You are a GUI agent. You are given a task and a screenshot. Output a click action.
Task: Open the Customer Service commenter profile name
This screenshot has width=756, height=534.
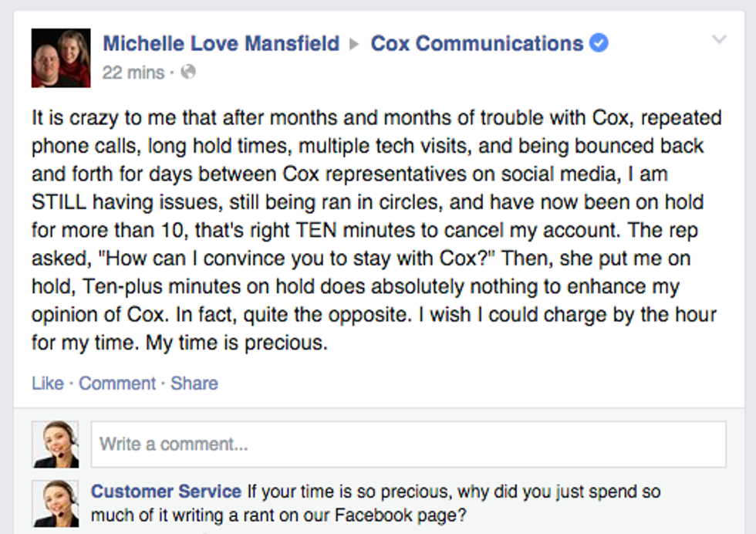(167, 491)
